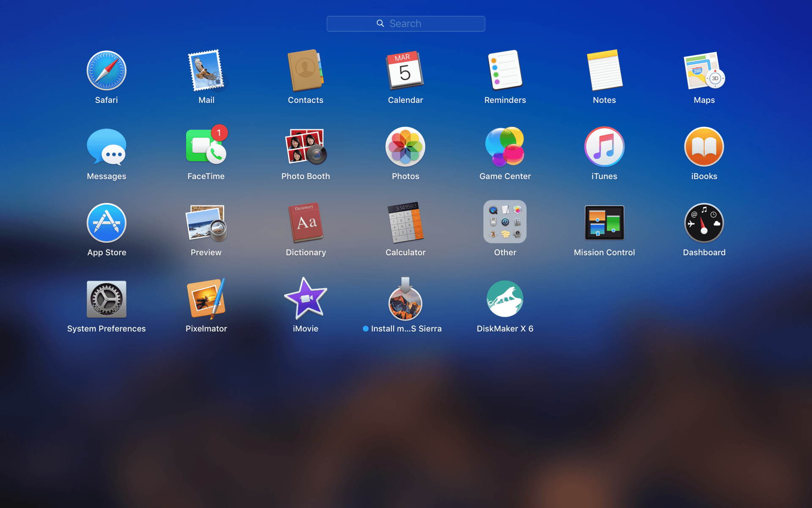Open the Photo Booth app
The height and width of the screenshot is (508, 812).
[x=306, y=147]
